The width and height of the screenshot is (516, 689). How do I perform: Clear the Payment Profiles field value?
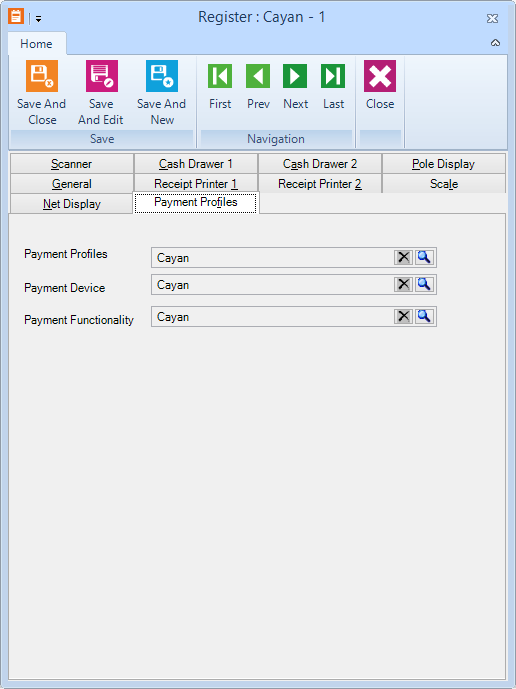click(x=403, y=257)
